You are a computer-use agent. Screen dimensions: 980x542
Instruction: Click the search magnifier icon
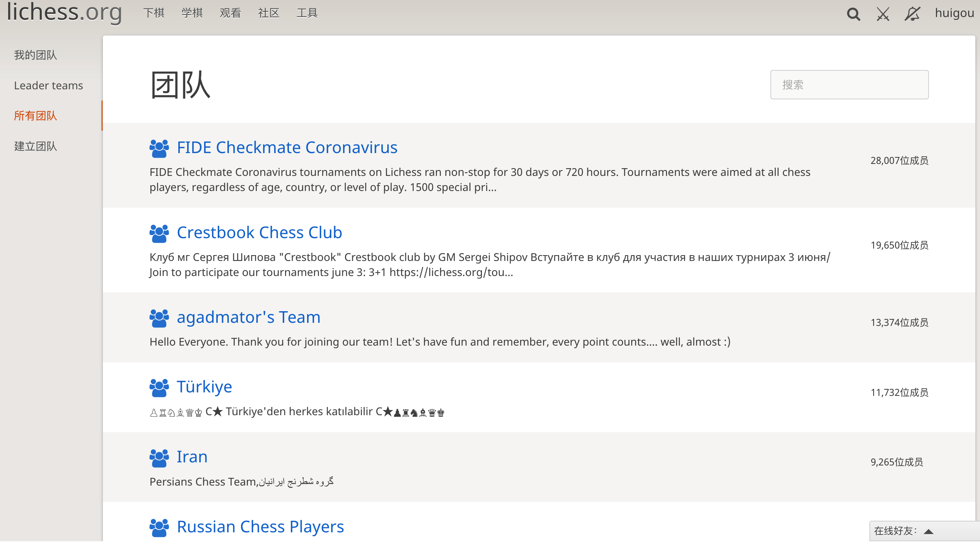[x=853, y=14]
